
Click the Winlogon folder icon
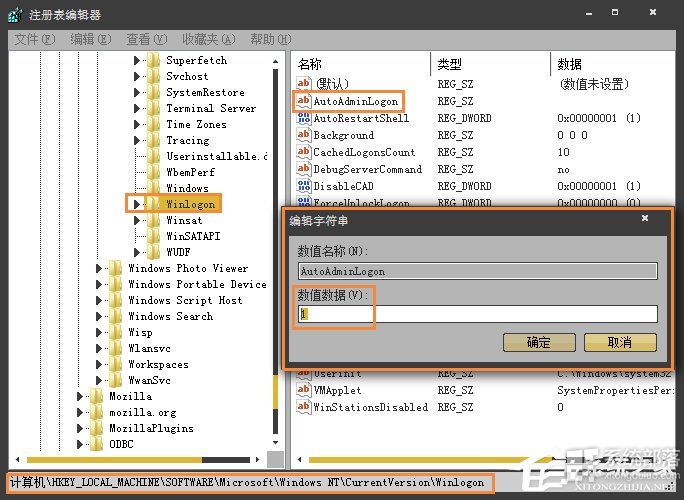[153, 204]
